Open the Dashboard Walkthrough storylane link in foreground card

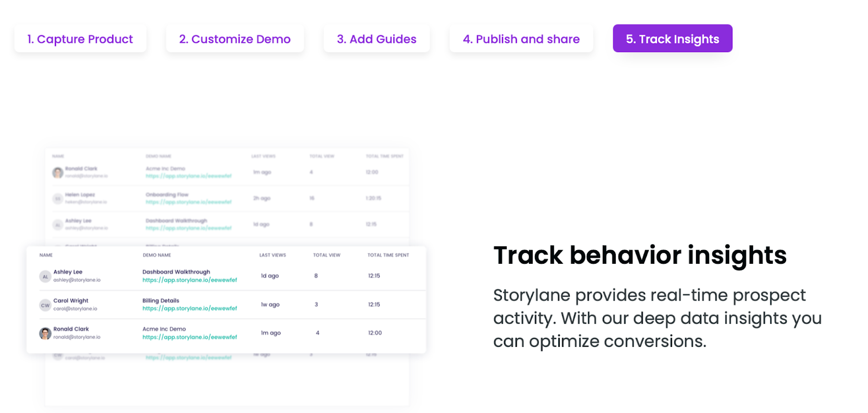[x=190, y=280]
